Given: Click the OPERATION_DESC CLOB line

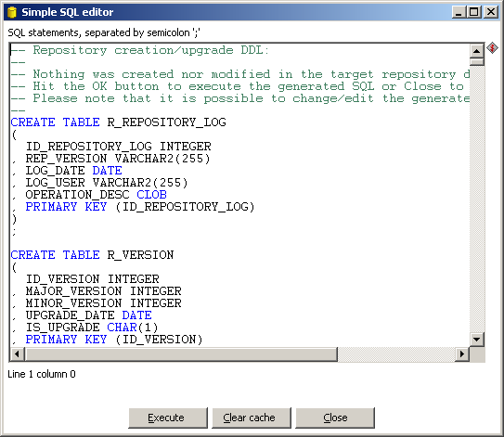Looking at the screenshot, I should (96, 195).
